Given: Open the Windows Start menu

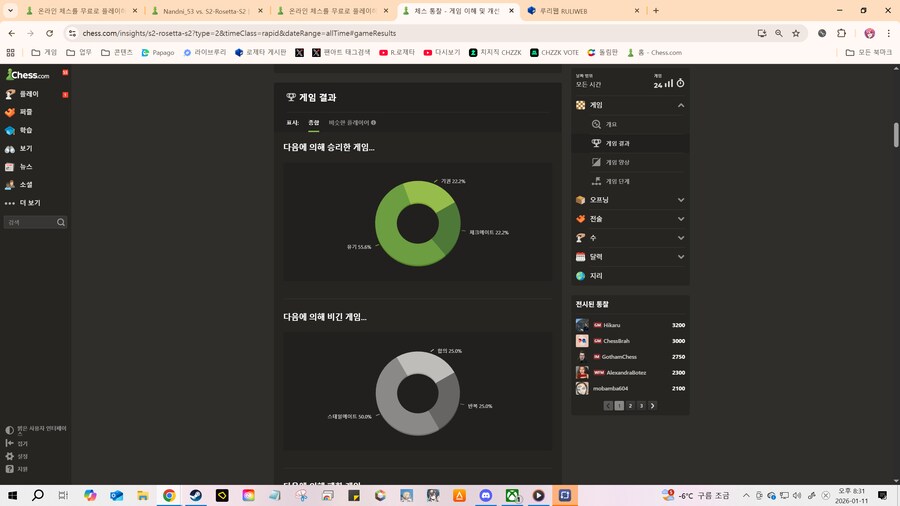Looking at the screenshot, I should 12,495.
